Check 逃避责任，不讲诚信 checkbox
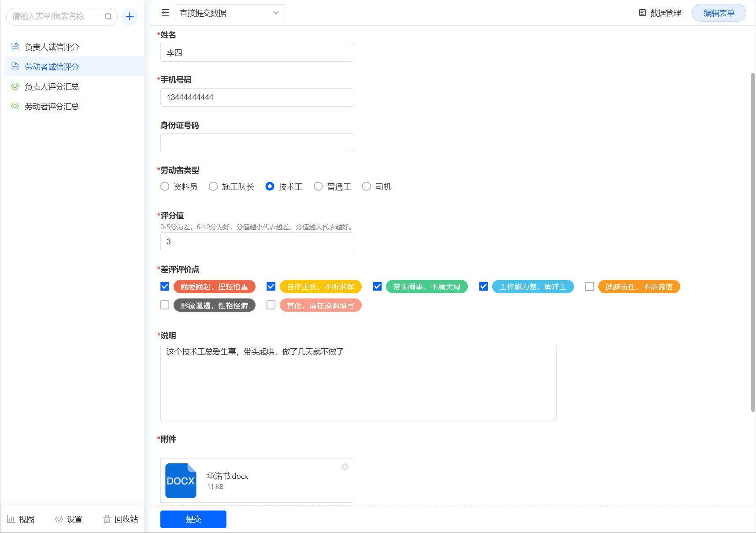The width and height of the screenshot is (756, 533). tap(589, 287)
